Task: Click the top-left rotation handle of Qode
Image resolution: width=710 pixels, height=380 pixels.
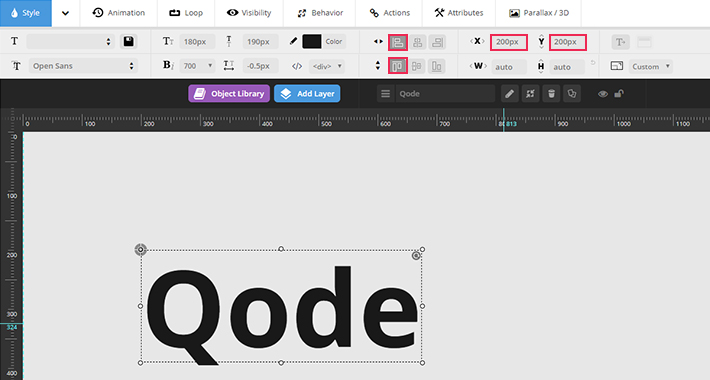Action: 140,250
